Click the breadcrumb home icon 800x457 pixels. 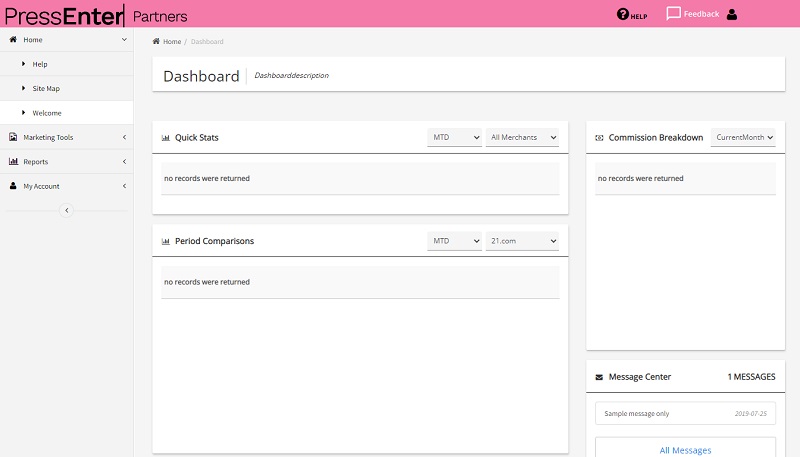(156, 41)
